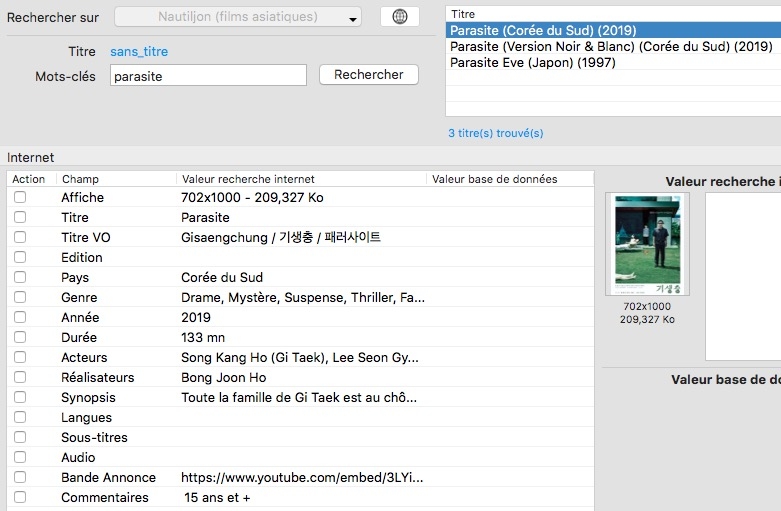
Task: Select Parasite Eve (Japon) (1997) result
Action: coord(532,63)
